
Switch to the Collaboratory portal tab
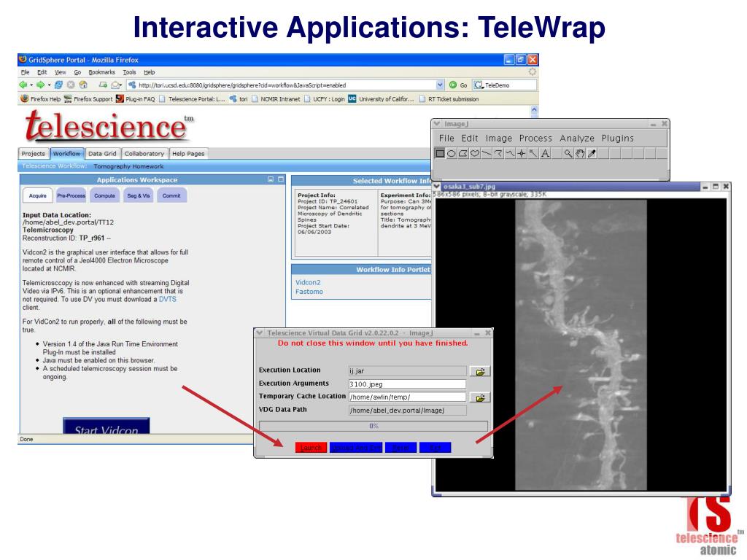pos(144,153)
